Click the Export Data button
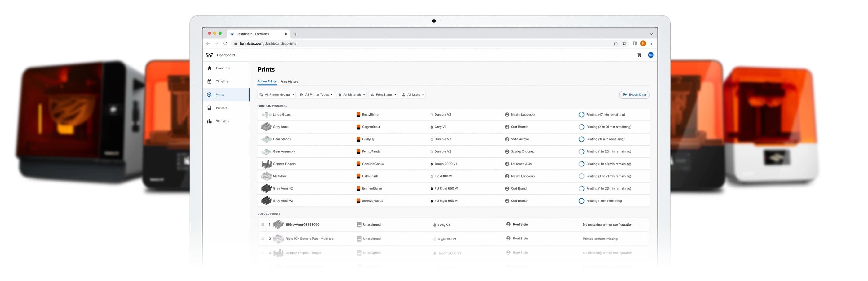Image resolution: width=868 pixels, height=281 pixels. pos(635,95)
